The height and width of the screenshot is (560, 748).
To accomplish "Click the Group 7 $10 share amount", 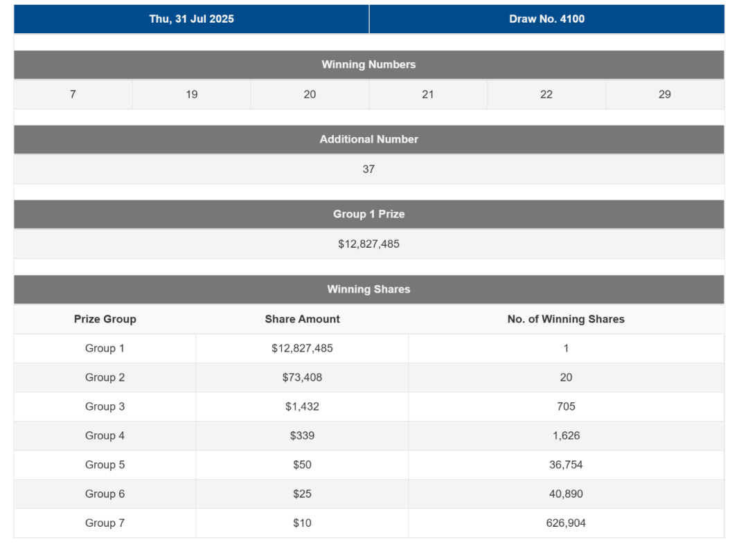I will pyautogui.click(x=303, y=523).
